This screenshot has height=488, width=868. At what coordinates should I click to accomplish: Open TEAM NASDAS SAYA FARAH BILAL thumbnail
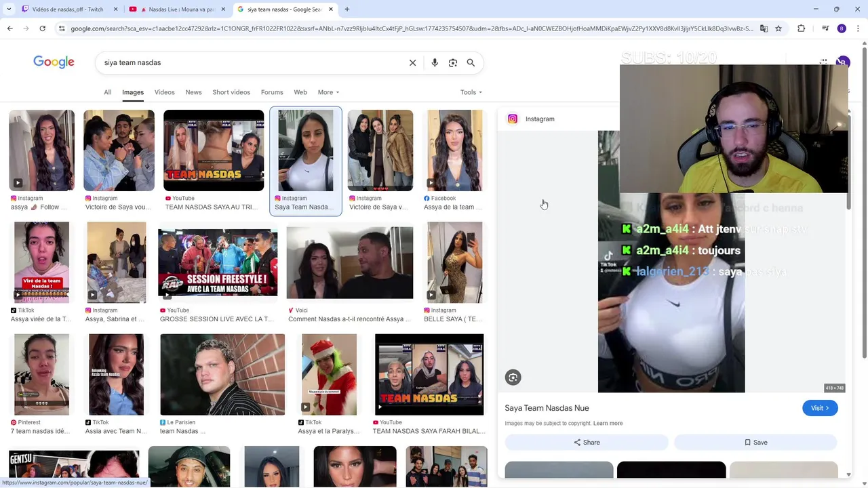(429, 374)
